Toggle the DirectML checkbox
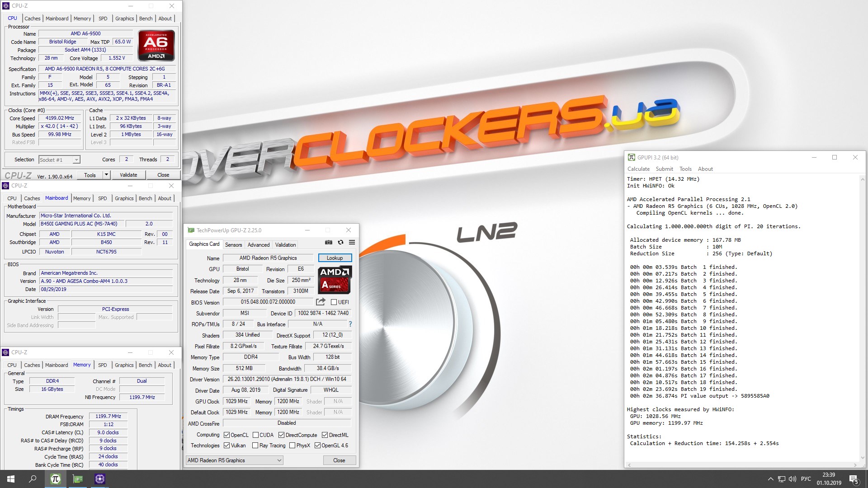Image resolution: width=868 pixels, height=488 pixels. 325,435
